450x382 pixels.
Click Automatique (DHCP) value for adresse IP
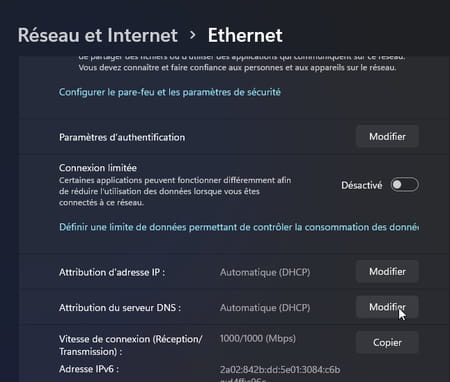[x=265, y=272]
